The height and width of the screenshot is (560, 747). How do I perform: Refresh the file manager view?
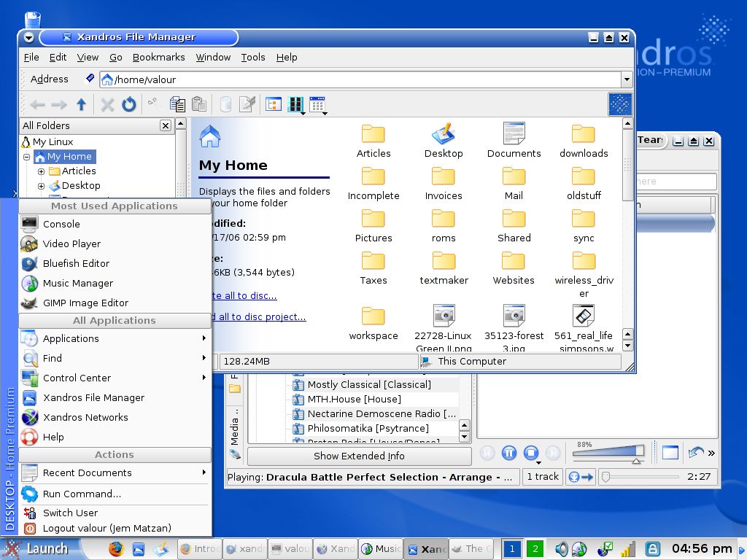(x=128, y=104)
